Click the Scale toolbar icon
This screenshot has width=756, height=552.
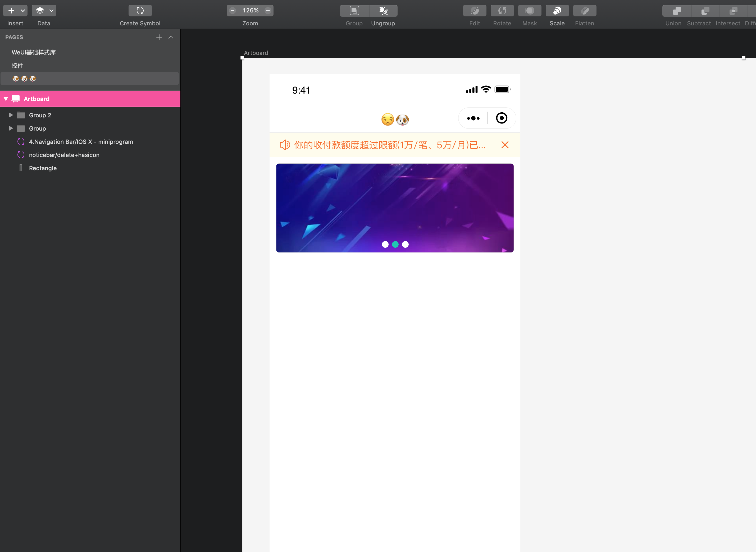click(557, 11)
